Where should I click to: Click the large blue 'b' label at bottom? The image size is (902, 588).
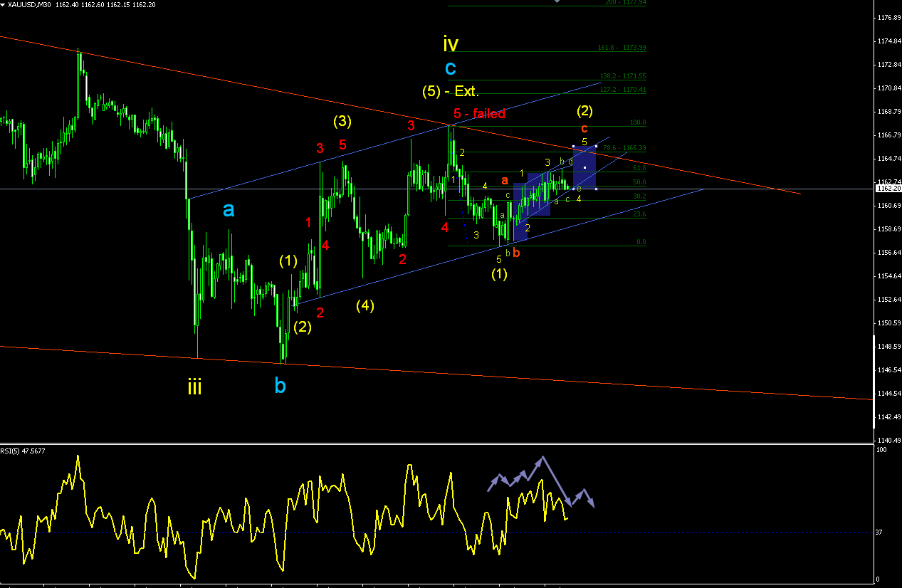coord(280,385)
